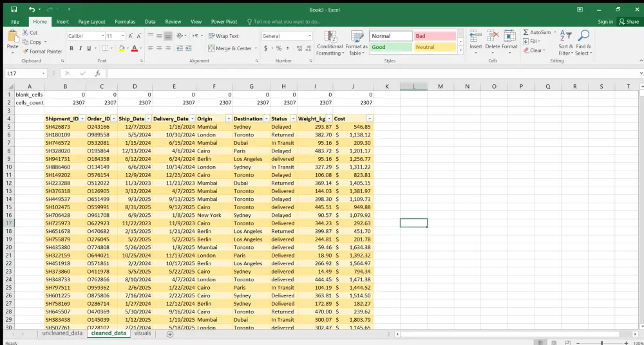This screenshot has width=644, height=345.
Task: Click the Insert Function fx icon
Action: pyautogui.click(x=98, y=73)
